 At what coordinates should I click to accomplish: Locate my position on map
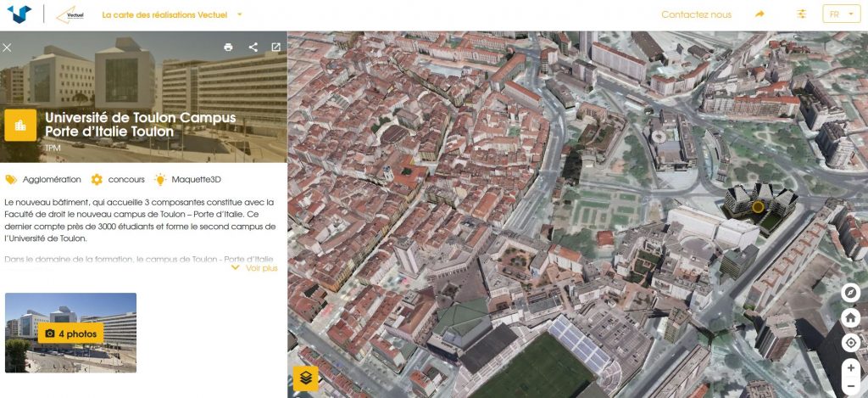[x=850, y=343]
